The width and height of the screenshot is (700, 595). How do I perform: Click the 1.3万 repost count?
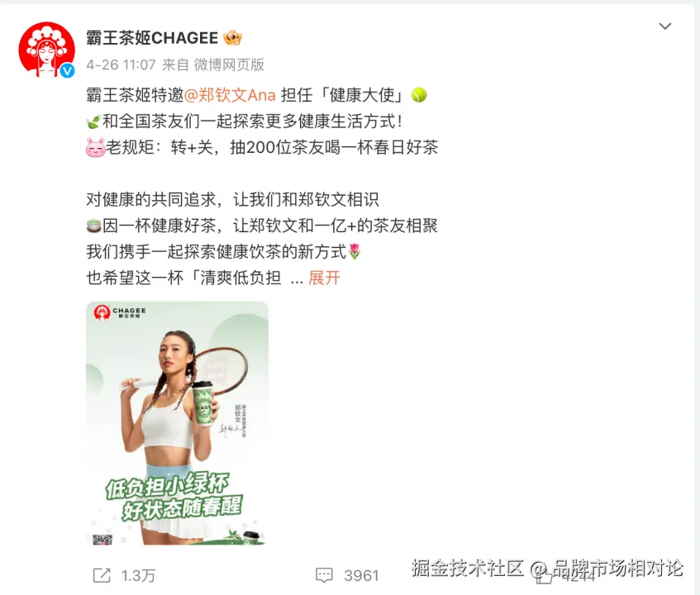pyautogui.click(x=138, y=575)
